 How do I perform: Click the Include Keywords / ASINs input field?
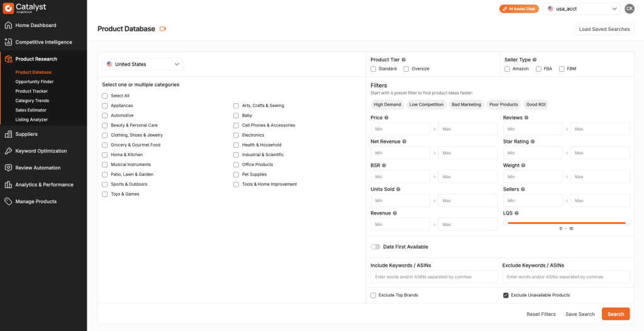pyautogui.click(x=434, y=277)
